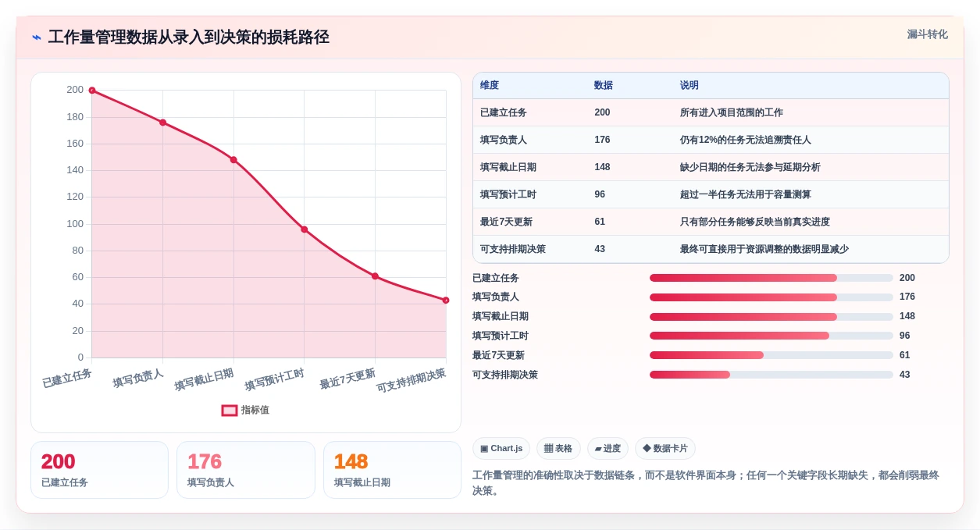Click table value 96
The width and height of the screenshot is (980, 530).
click(600, 194)
